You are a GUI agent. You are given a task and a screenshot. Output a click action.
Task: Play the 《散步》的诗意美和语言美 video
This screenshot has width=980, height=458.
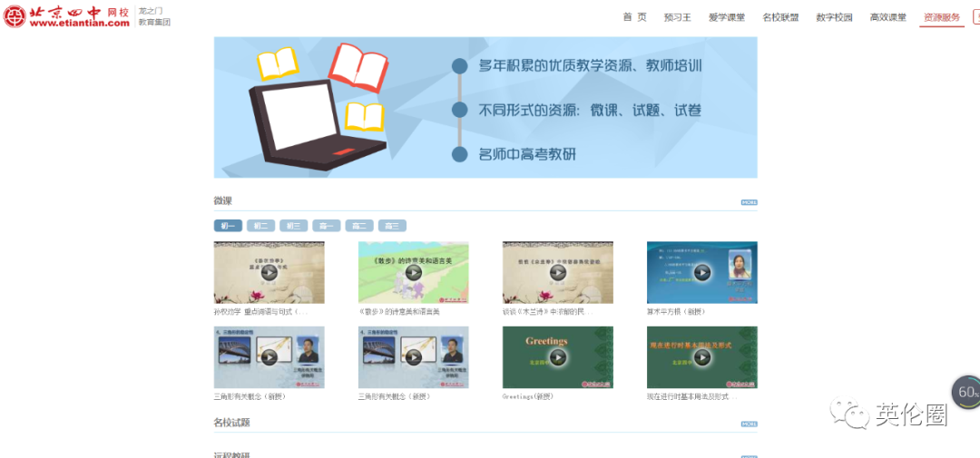[413, 272]
